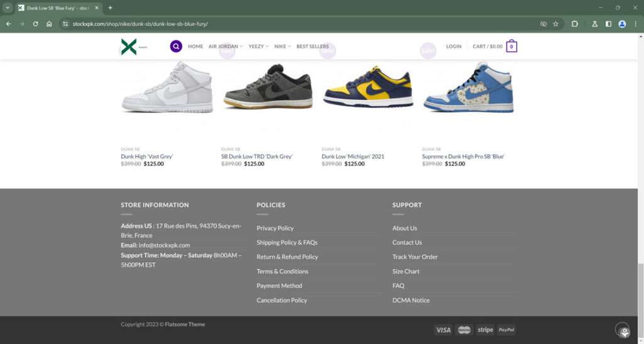Reload the page with refresh icon
Image resolution: width=644 pixels, height=344 pixels.
tap(35, 24)
